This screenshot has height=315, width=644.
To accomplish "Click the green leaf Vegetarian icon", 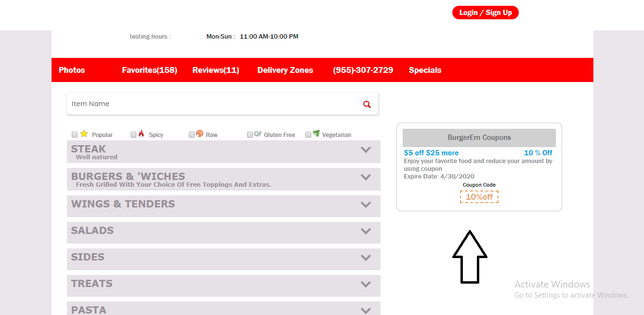I will (x=316, y=134).
